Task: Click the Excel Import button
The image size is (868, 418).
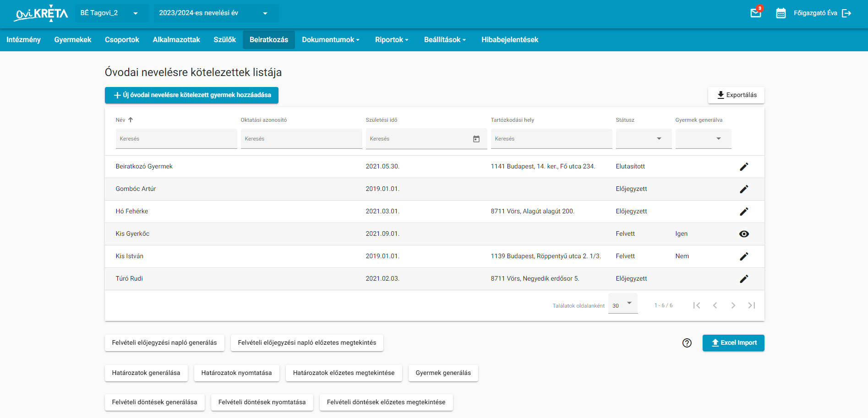Action: tap(733, 343)
